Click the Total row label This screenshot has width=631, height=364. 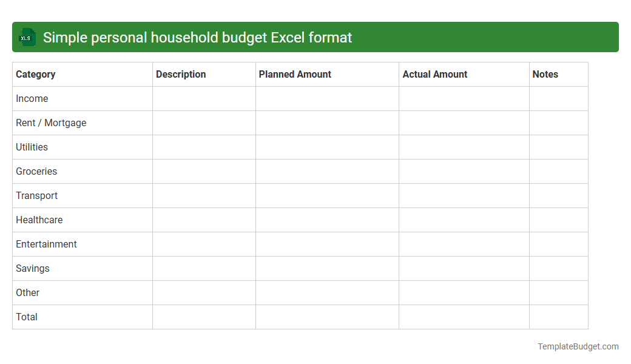[x=26, y=317]
